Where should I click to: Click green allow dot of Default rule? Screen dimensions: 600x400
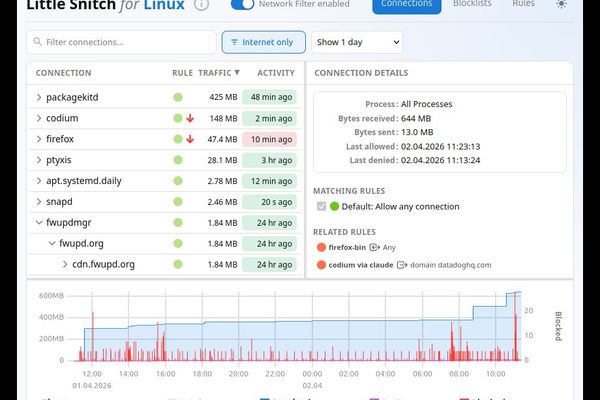pyautogui.click(x=334, y=206)
